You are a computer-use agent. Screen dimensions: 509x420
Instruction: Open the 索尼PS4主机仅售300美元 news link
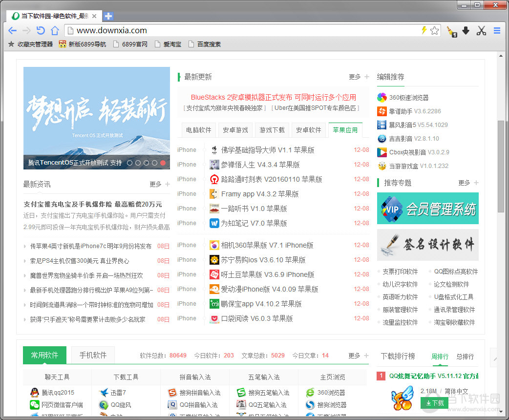point(80,261)
